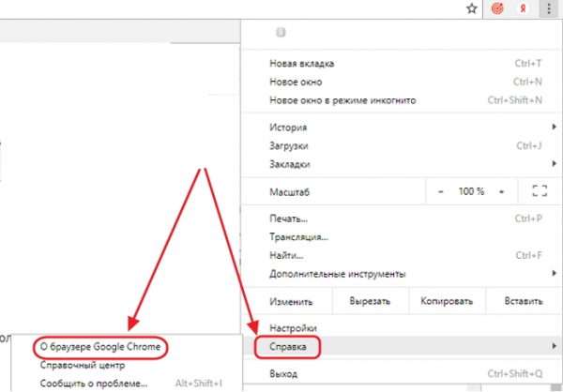Enter fullscreen mode via the zoom row icon
The width and height of the screenshot is (563, 392).
[x=539, y=191]
